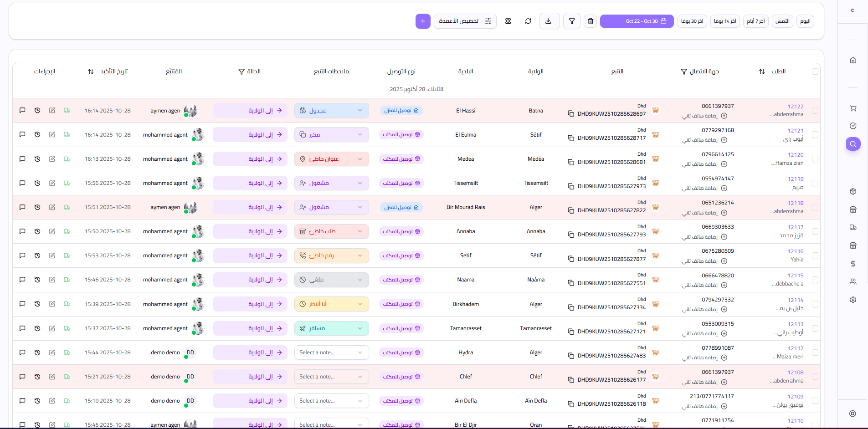Open the comment icon for order 12122
Viewport: 868px width, 429px height.
(x=22, y=111)
